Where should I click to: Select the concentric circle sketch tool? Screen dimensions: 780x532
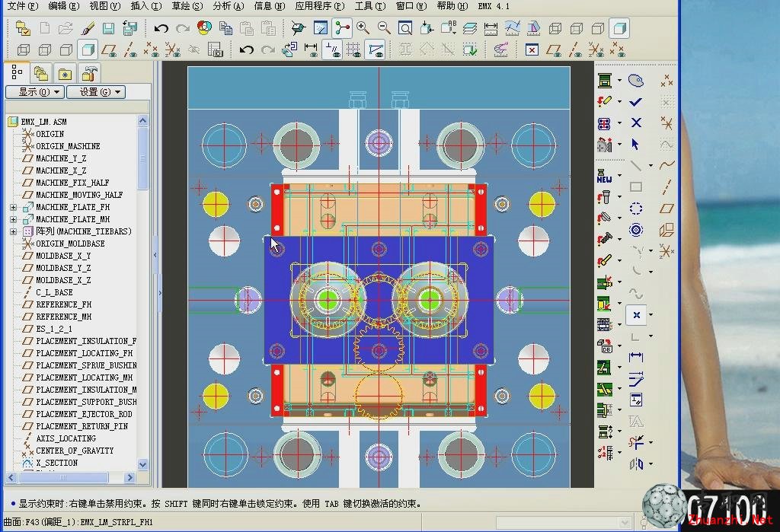(636, 230)
